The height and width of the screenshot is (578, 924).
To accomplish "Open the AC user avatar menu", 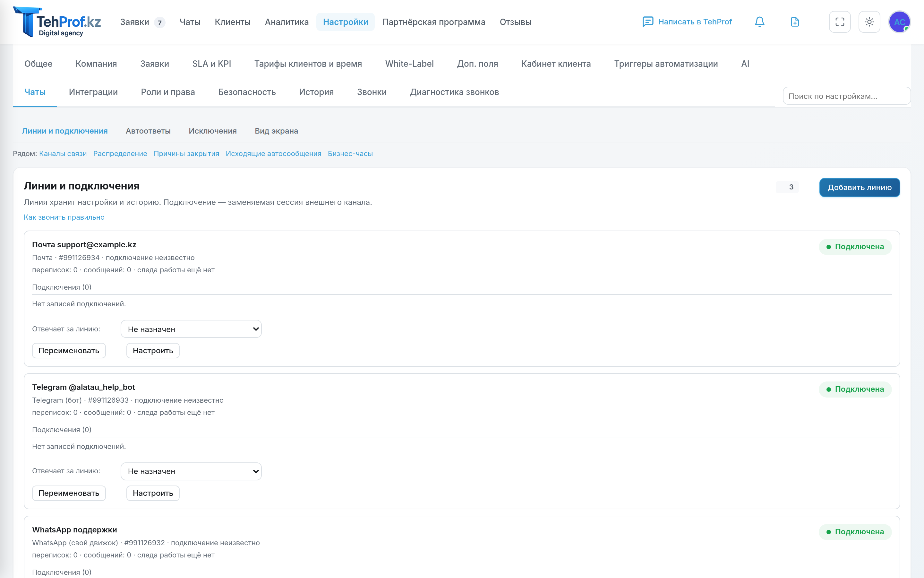I will [900, 22].
